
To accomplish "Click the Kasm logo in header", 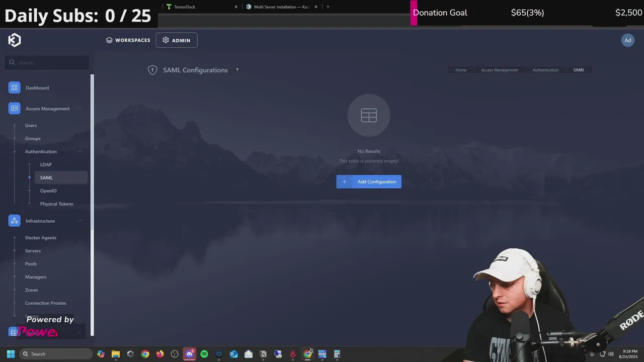I will pyautogui.click(x=15, y=40).
